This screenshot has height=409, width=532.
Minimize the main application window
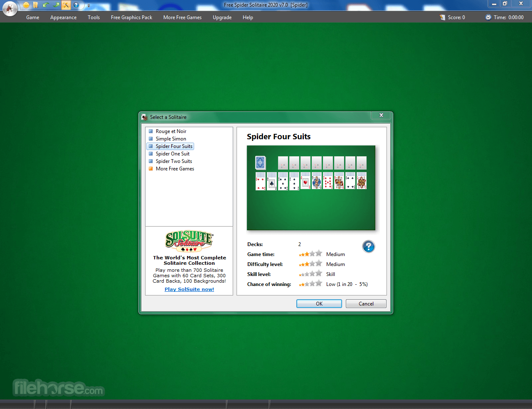coord(494,4)
